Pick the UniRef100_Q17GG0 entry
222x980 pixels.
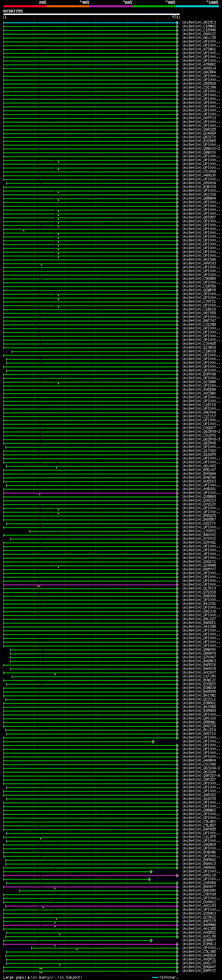(199, 451)
